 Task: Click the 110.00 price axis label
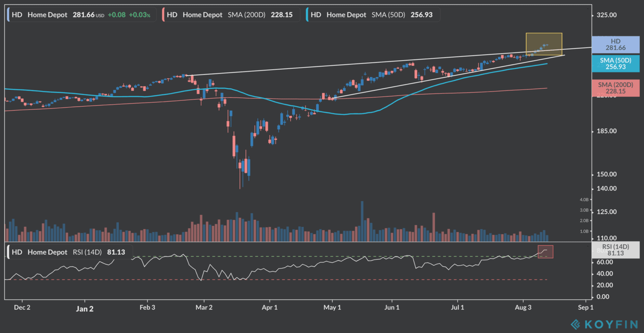(606, 238)
